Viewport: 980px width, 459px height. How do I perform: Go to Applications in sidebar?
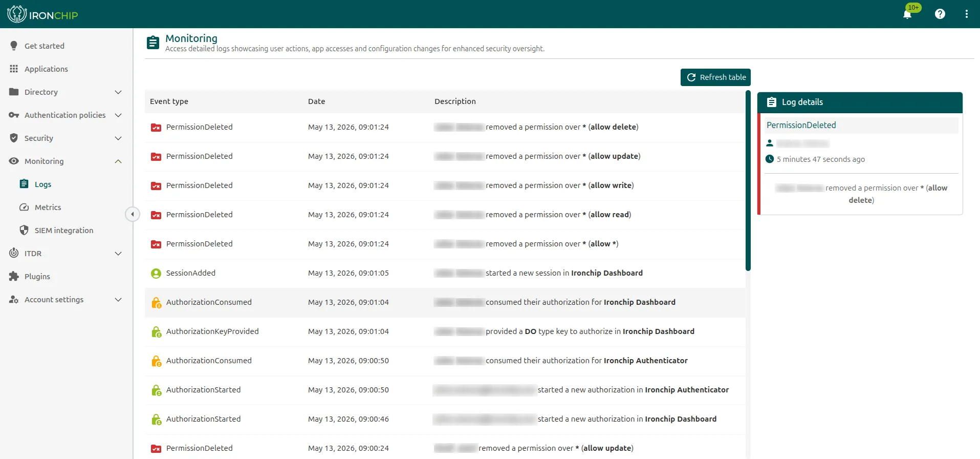click(46, 69)
